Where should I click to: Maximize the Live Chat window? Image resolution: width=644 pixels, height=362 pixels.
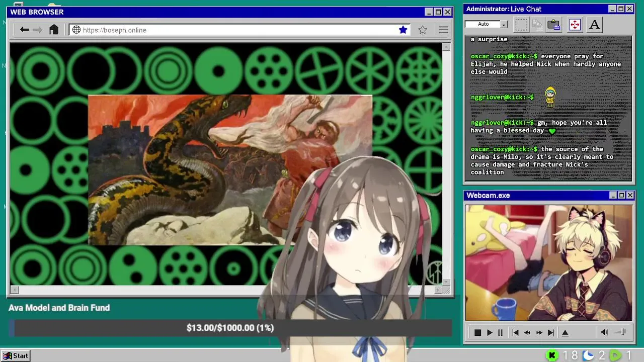621,9
